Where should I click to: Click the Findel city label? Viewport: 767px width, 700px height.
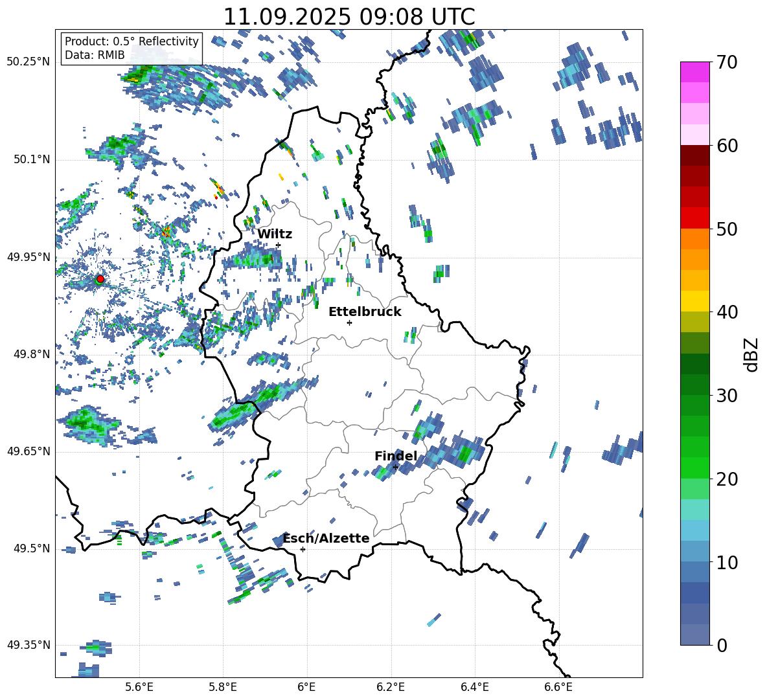[x=396, y=456]
